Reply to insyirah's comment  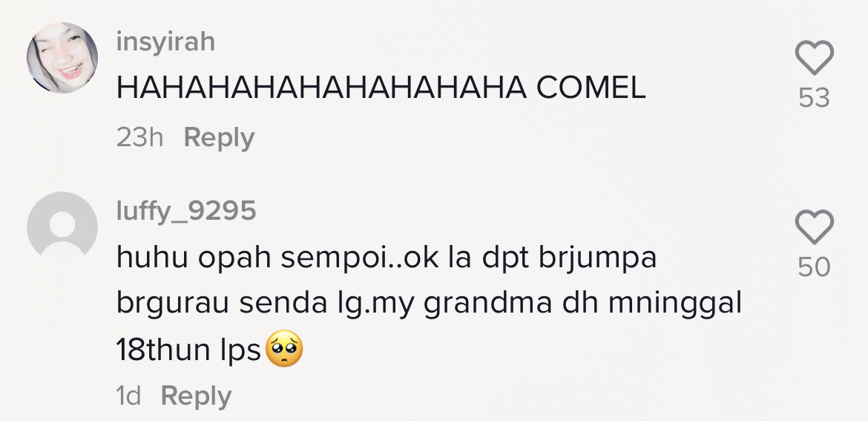click(x=219, y=138)
